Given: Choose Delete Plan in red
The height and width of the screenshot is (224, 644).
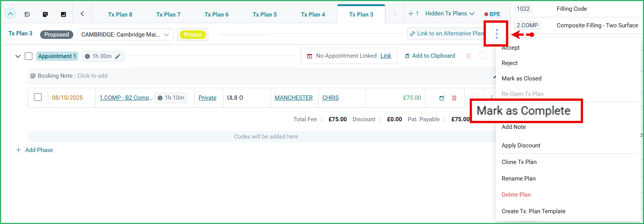Looking at the screenshot, I should click(516, 195).
